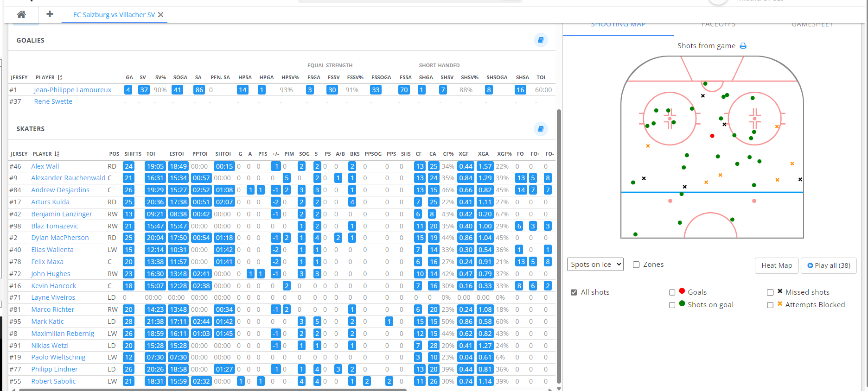Click the red goal marker on rink
Viewport: 868px width, 391px height.
pyautogui.click(x=712, y=136)
